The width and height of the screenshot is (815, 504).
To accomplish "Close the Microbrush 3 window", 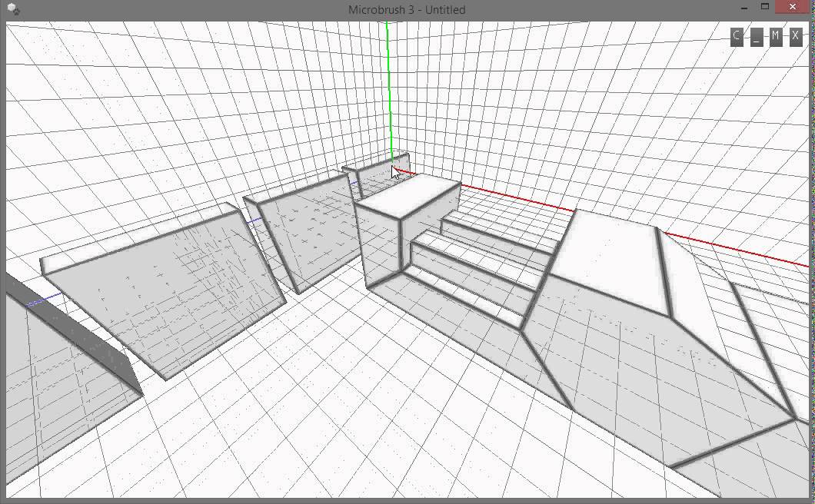I will (x=792, y=7).
